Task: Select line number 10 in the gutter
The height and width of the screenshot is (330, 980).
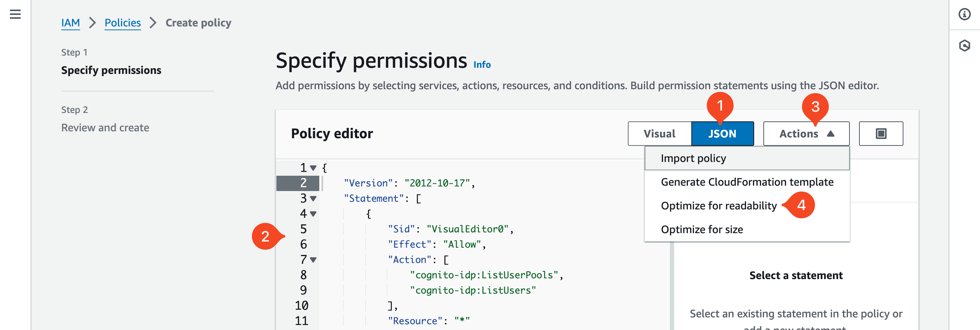Action: tap(301, 305)
